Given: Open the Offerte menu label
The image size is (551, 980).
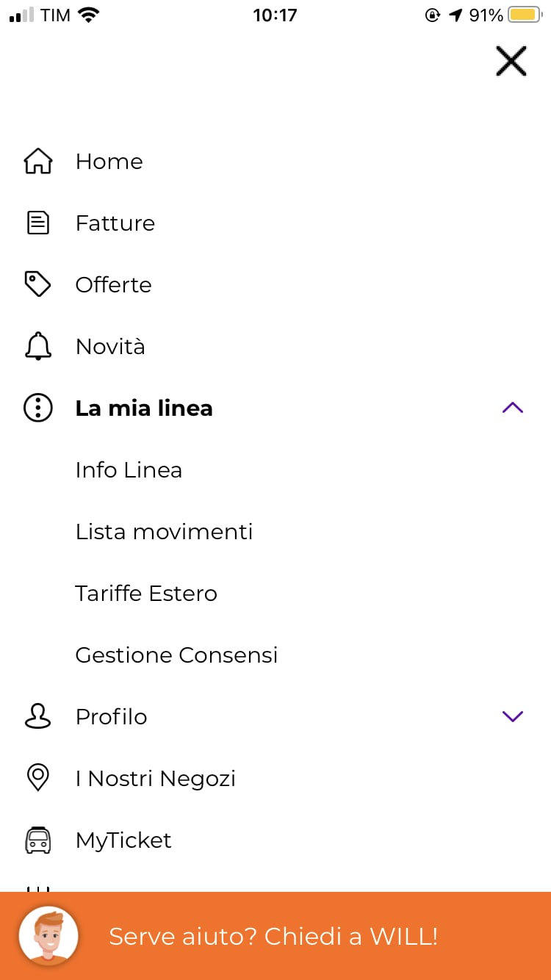Looking at the screenshot, I should (x=113, y=285).
